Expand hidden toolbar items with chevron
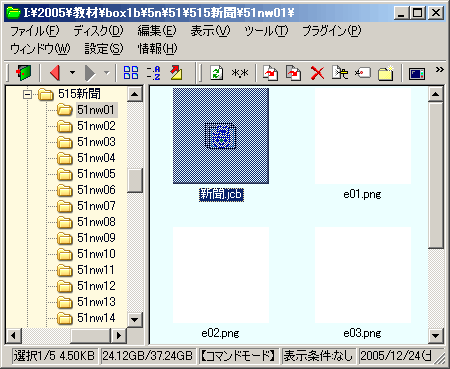450x369 pixels. tap(440, 69)
